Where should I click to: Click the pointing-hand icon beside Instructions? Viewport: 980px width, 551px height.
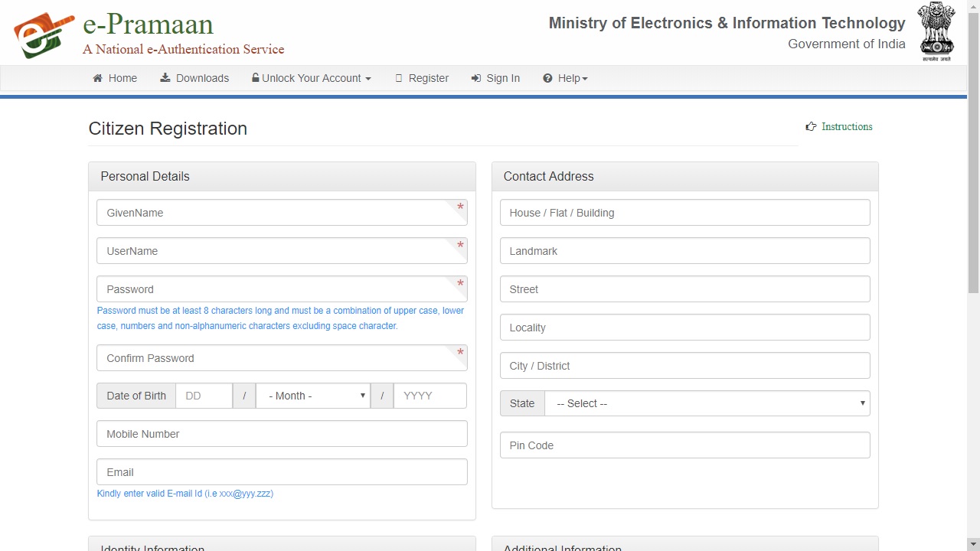pyautogui.click(x=811, y=126)
